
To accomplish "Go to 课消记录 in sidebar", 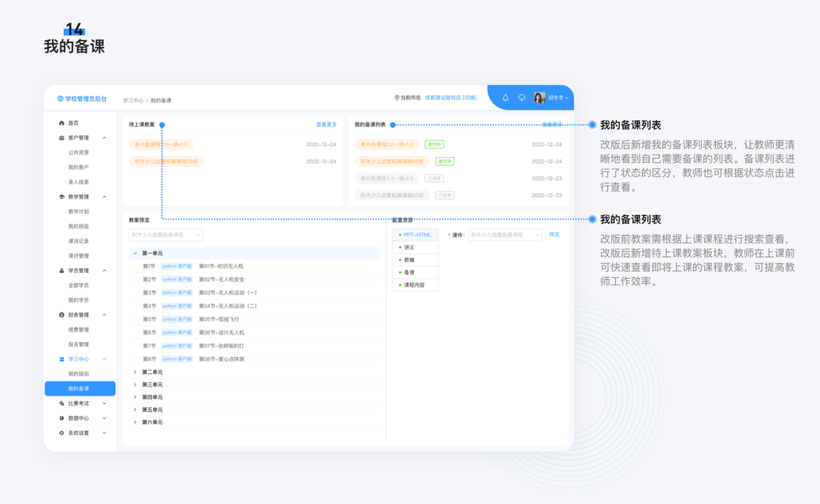I will [78, 241].
